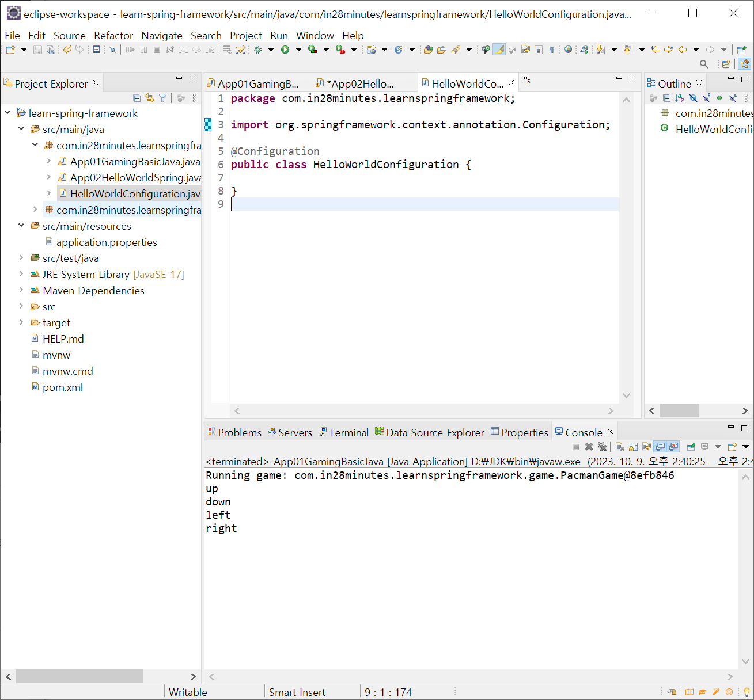Toggle Scroll Lock in Console
The width and height of the screenshot is (754, 700).
click(x=634, y=447)
